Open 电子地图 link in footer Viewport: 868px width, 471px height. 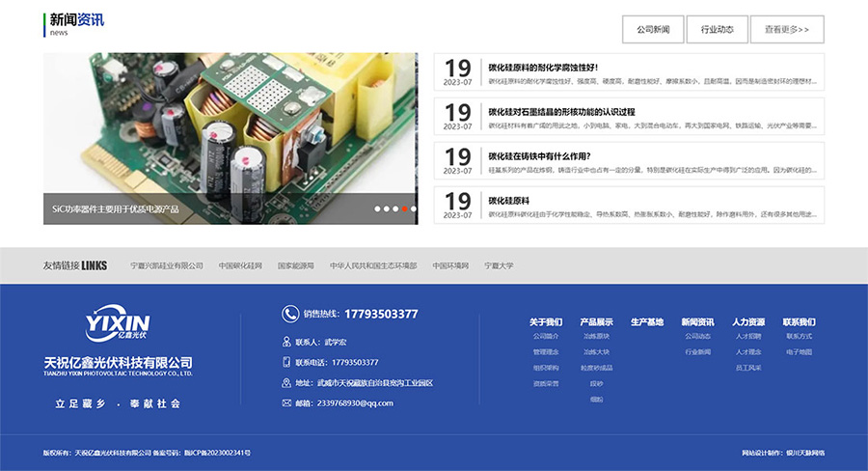799,352
